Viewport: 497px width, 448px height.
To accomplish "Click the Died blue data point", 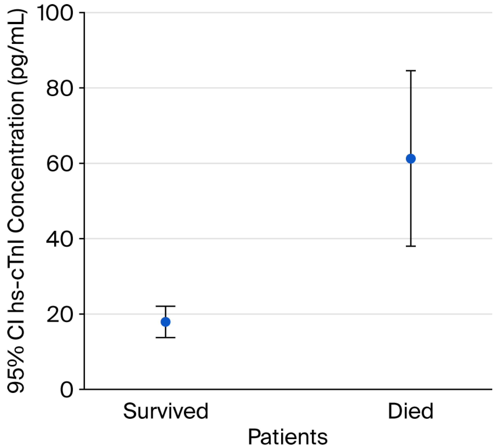I will point(411,159).
